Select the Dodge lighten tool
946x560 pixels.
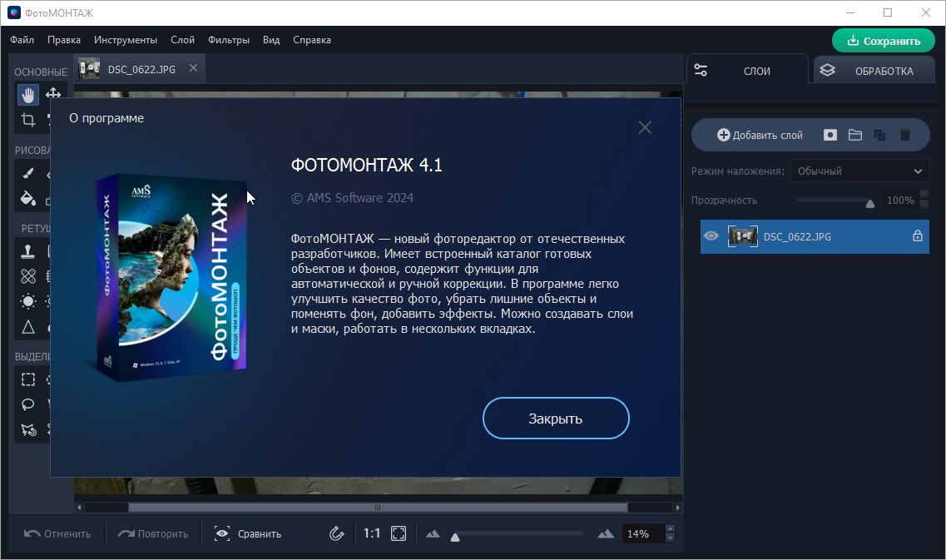[x=27, y=301]
